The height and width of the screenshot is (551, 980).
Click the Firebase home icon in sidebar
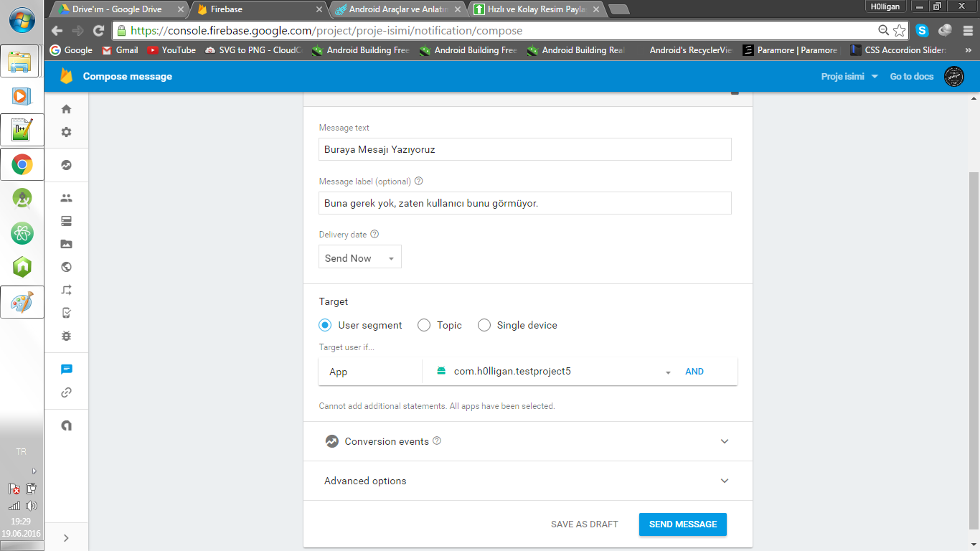click(x=67, y=109)
